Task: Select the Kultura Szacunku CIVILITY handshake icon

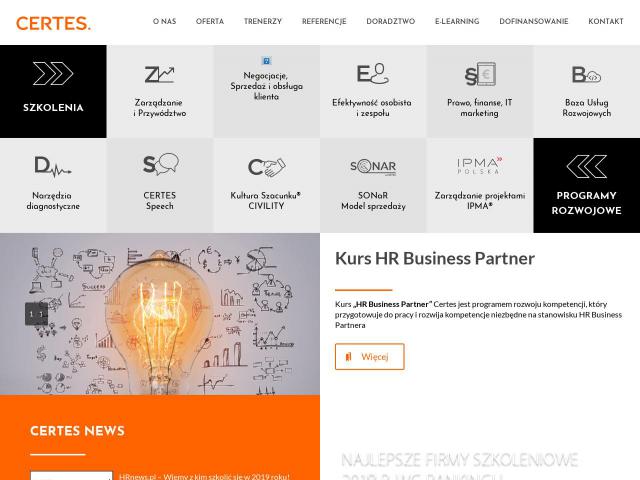Action: (x=267, y=167)
